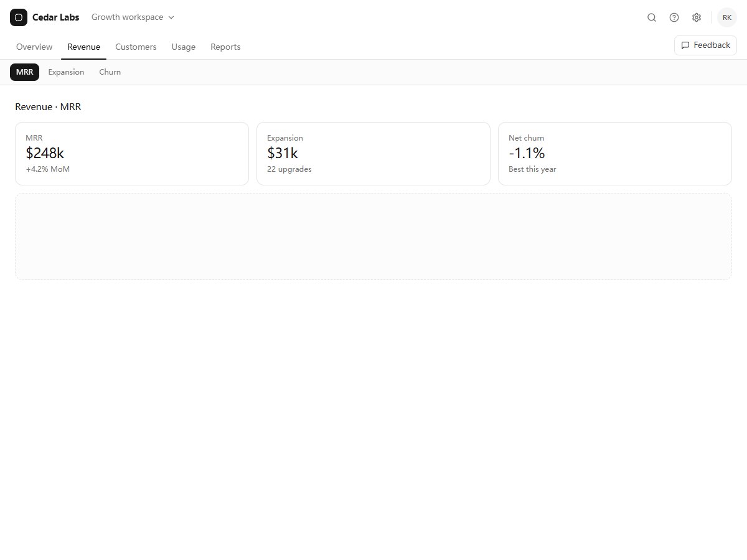This screenshot has height=560, width=747.
Task: Click the Cedar Labs company name
Action: pyautogui.click(x=56, y=17)
